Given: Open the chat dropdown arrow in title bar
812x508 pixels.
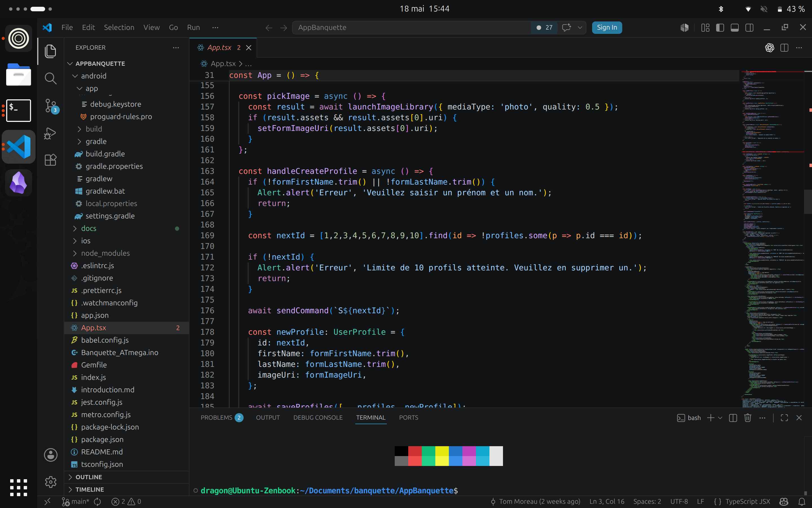Looking at the screenshot, I should click(580, 28).
